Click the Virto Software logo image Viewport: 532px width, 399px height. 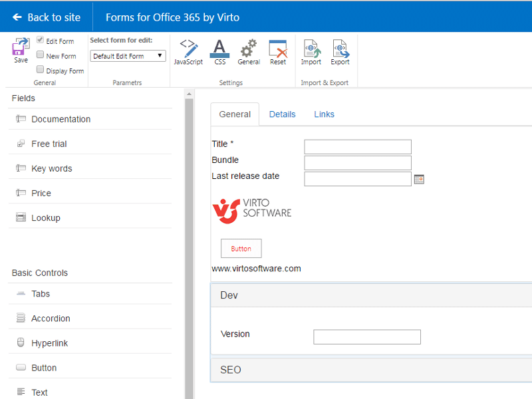coord(252,211)
